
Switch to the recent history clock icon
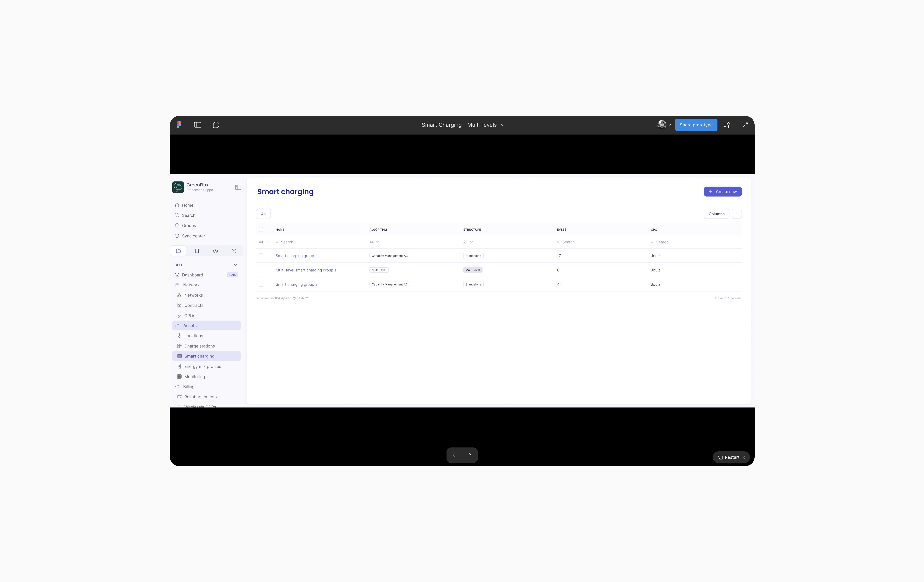215,251
